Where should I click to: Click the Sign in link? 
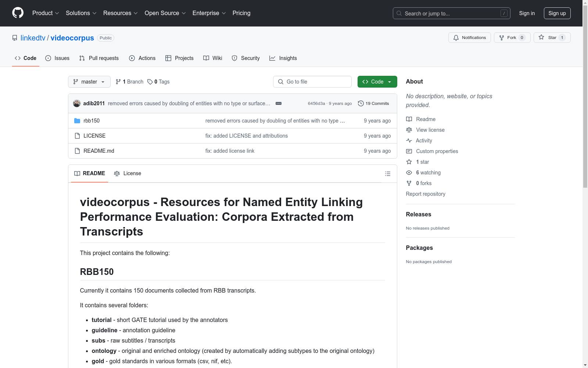tap(527, 13)
